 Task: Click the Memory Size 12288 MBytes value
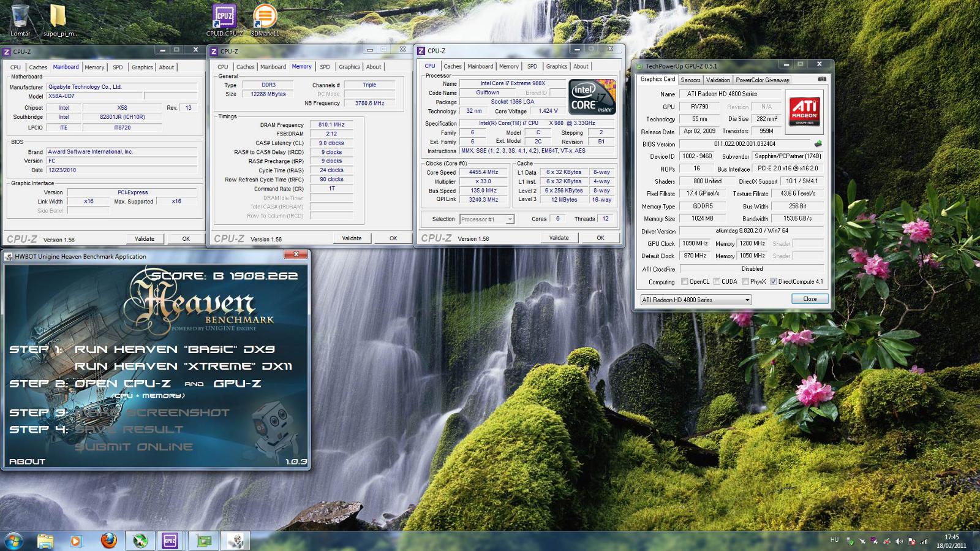click(x=268, y=94)
